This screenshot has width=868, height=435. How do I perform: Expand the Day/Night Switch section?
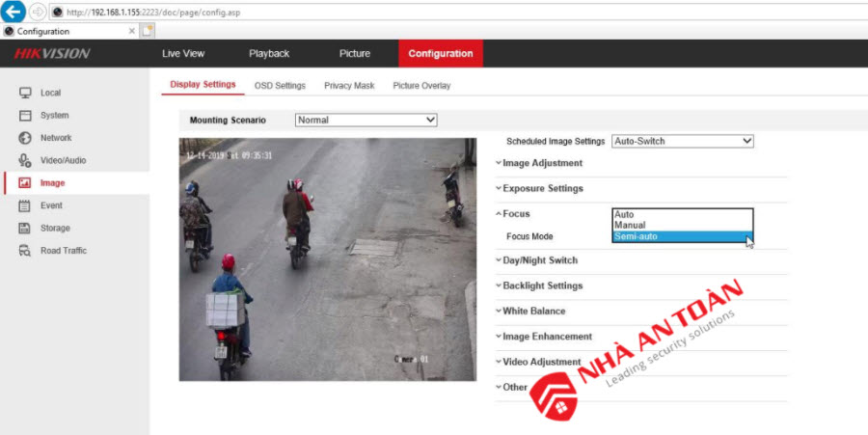coord(540,260)
